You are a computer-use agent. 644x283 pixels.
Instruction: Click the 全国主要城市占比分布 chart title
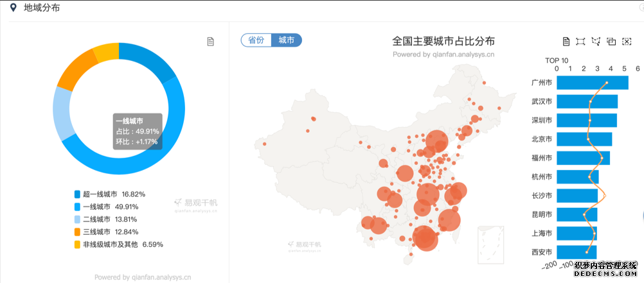click(x=443, y=42)
